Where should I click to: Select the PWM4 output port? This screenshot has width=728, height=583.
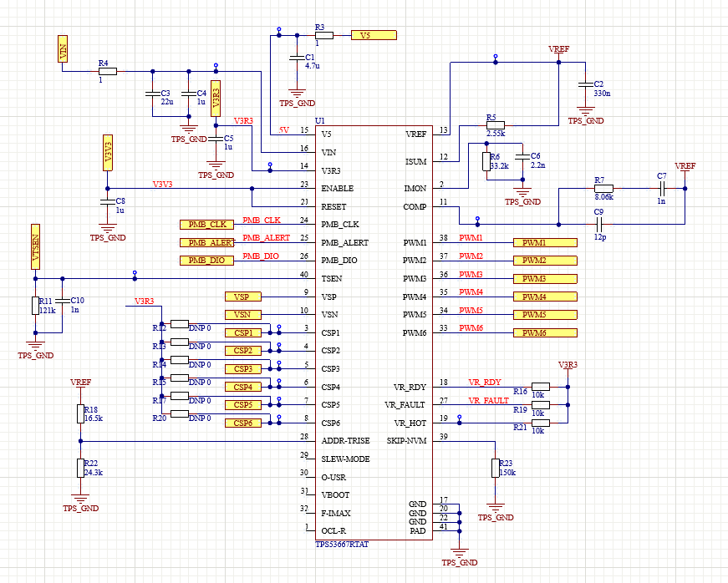point(545,297)
